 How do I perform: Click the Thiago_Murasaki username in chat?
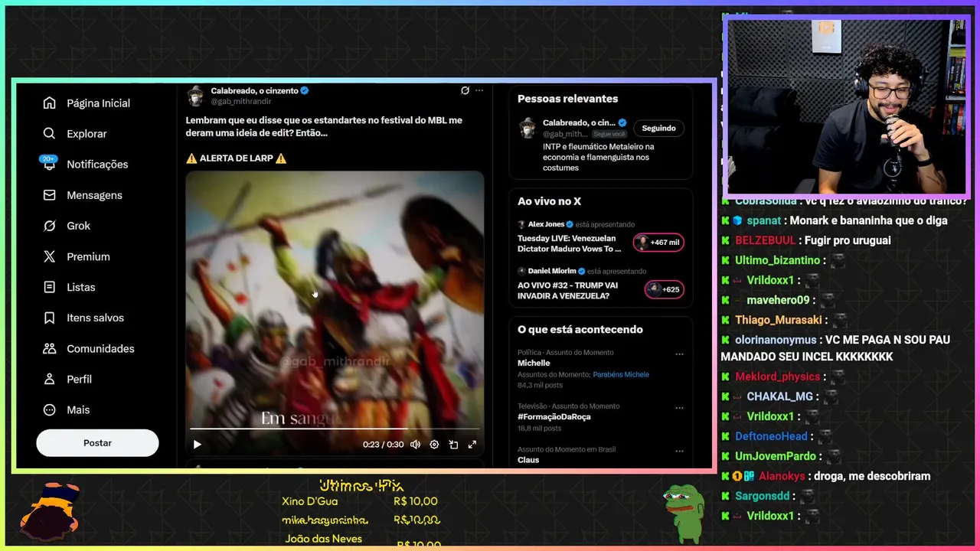click(779, 320)
